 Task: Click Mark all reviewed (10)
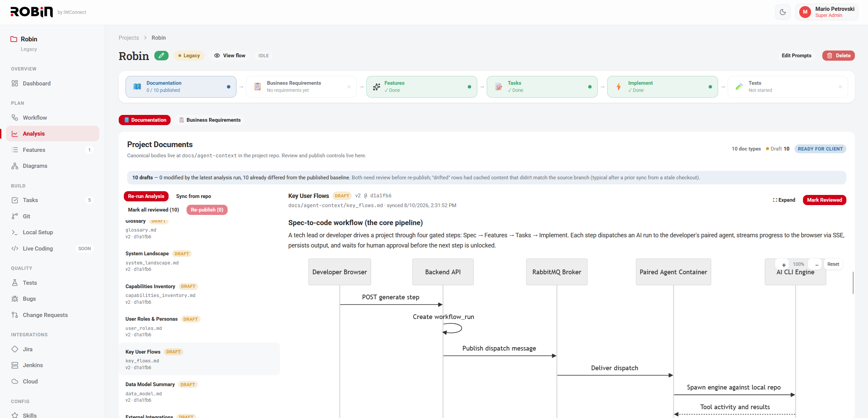(x=153, y=210)
